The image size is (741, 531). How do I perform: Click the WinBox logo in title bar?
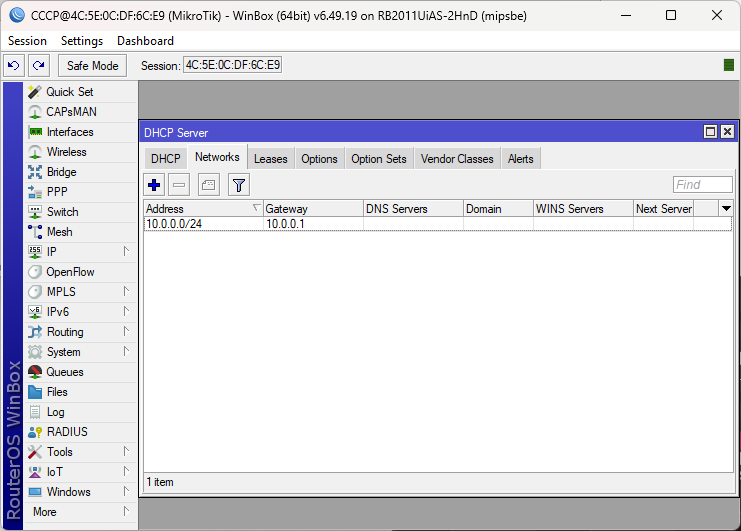[17, 15]
